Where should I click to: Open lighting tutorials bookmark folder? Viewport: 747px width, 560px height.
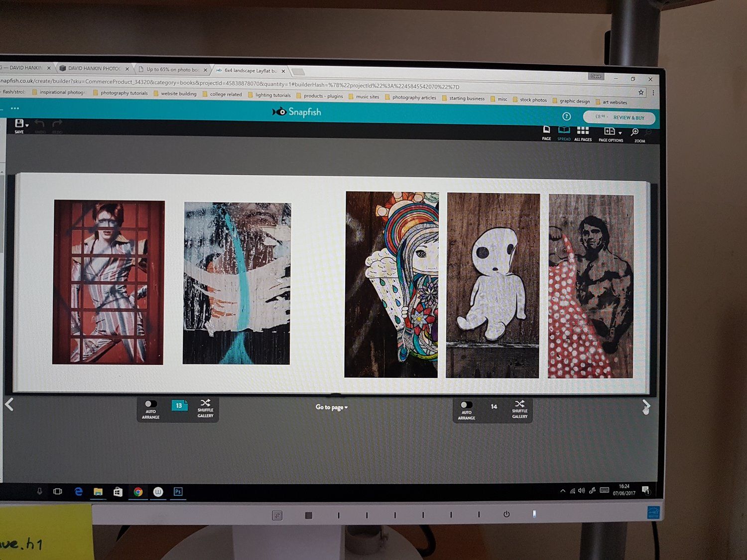point(269,95)
